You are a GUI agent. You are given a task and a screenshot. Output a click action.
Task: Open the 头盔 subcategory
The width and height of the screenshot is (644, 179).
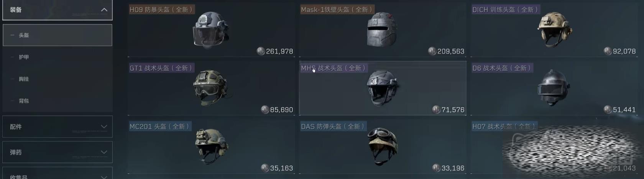[58, 35]
